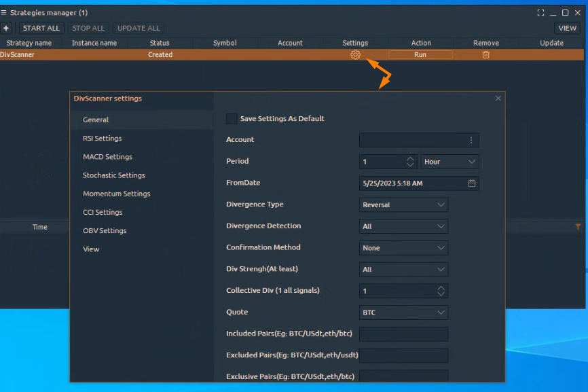
Task: Click the Account field three-dot icon
Action: [x=471, y=140]
